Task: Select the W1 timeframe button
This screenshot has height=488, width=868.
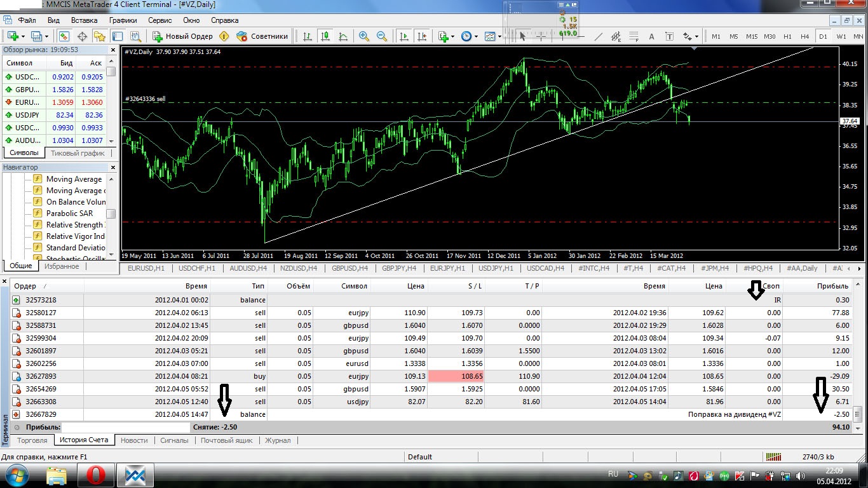Action: tap(841, 36)
